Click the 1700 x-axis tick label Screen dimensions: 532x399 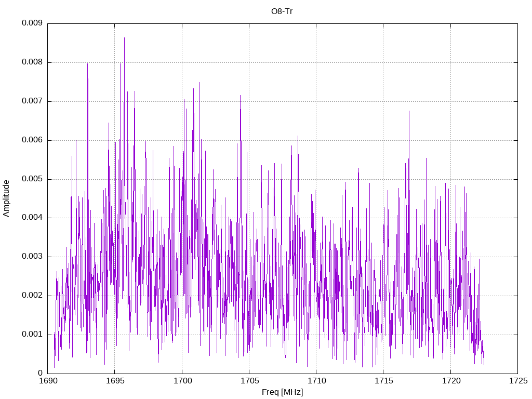[x=182, y=381]
